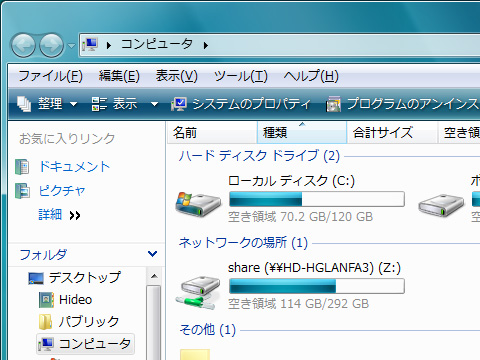Click the folder tree scrollbar thumb
This screenshot has width=480, height=360.
154,323
